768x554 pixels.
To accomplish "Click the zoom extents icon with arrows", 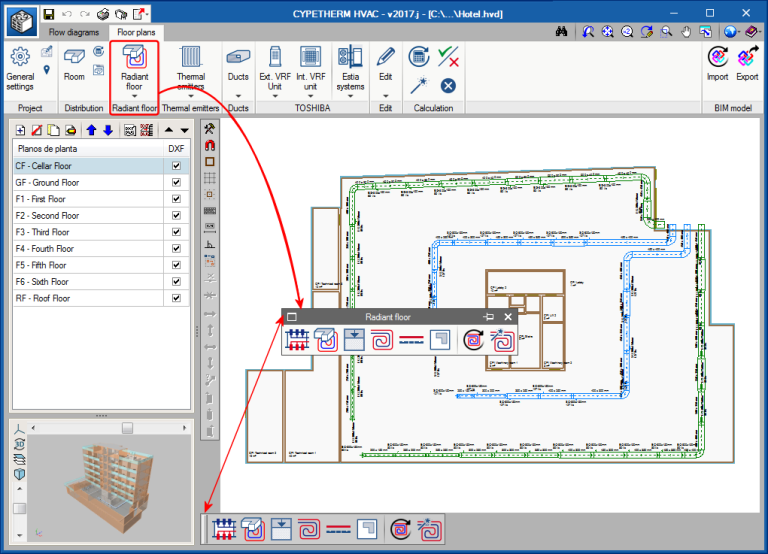I will pos(607,32).
